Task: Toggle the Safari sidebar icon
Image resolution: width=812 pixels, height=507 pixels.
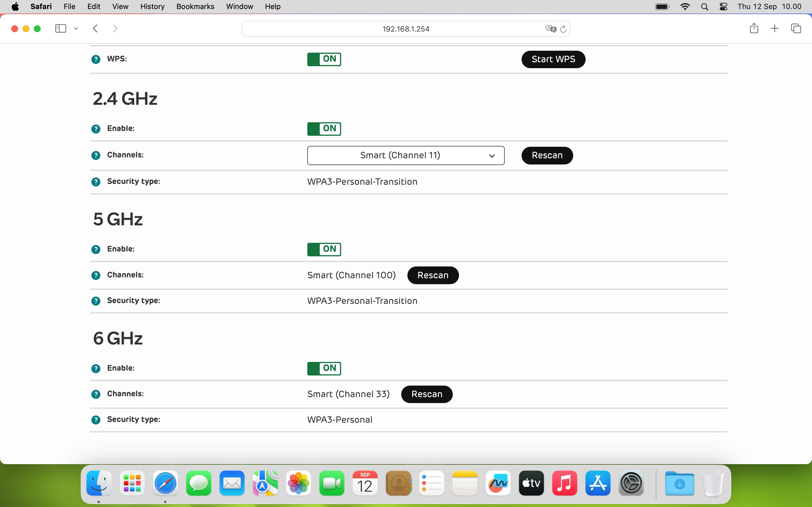Action: pos(60,28)
